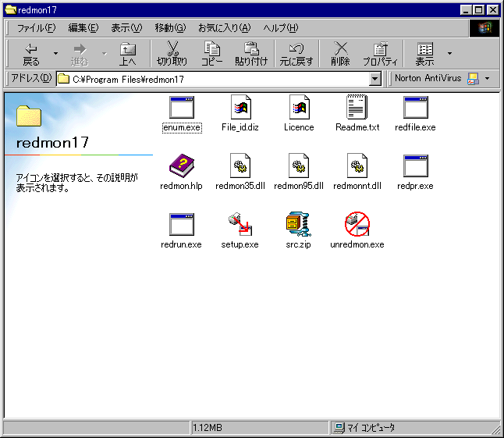
Task: Select the redmonnt.dll icon
Action: [x=357, y=166]
